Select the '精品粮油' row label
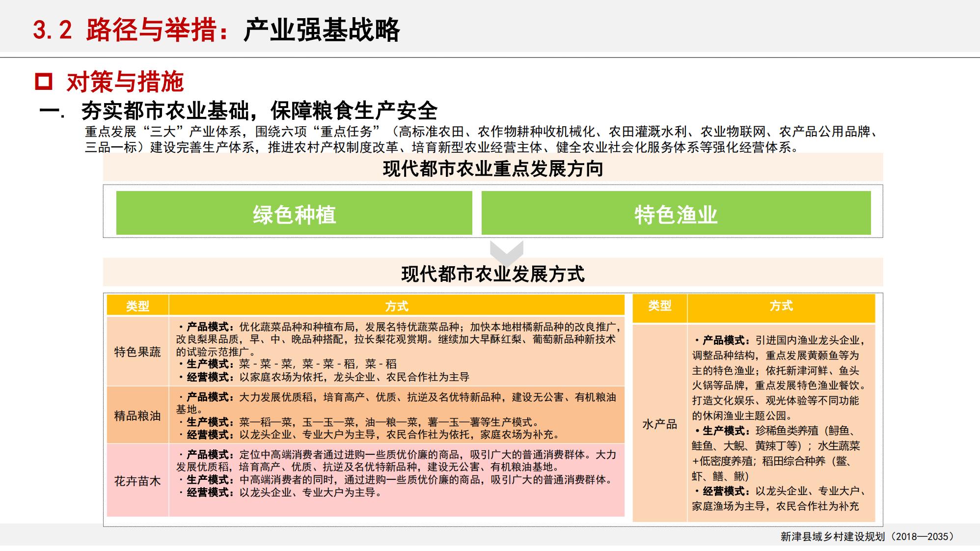The width and height of the screenshot is (980, 551). tap(137, 416)
